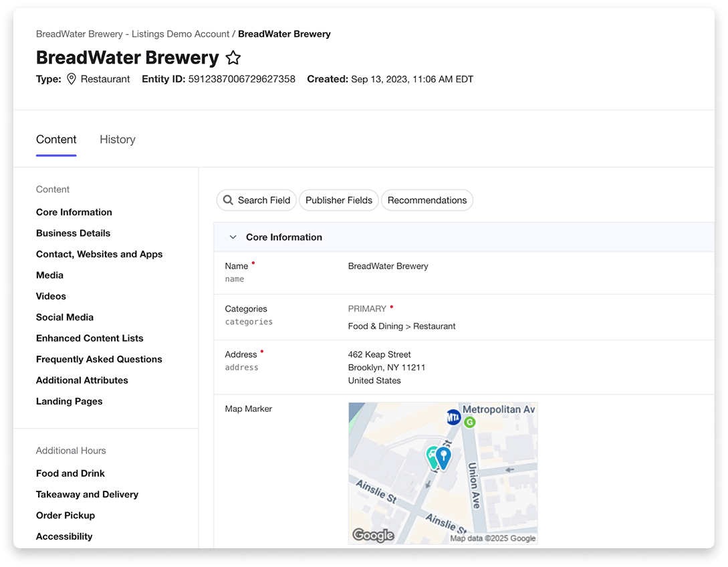728x567 pixels.
Task: Click the Metropolitan Av label on map
Action: tap(499, 409)
